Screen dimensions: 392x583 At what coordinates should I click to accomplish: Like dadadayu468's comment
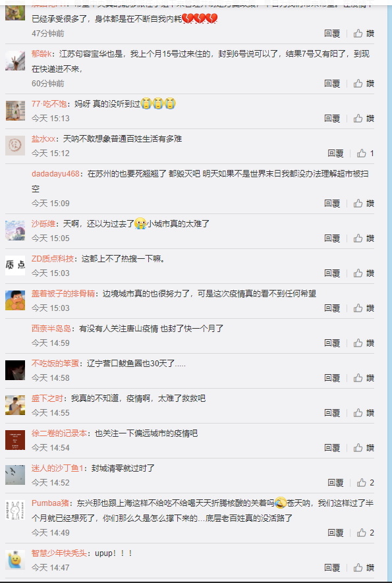tap(364, 203)
